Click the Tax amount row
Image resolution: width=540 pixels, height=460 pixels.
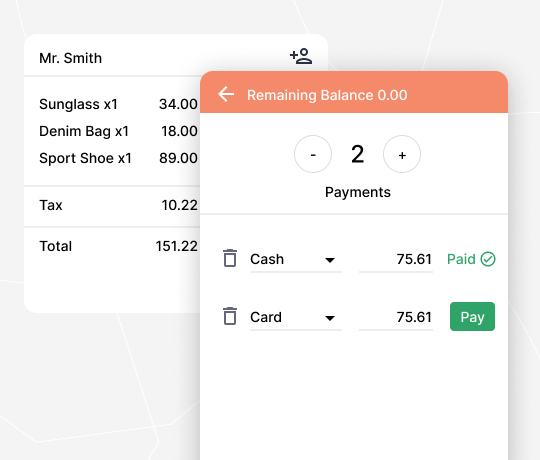[118, 205]
